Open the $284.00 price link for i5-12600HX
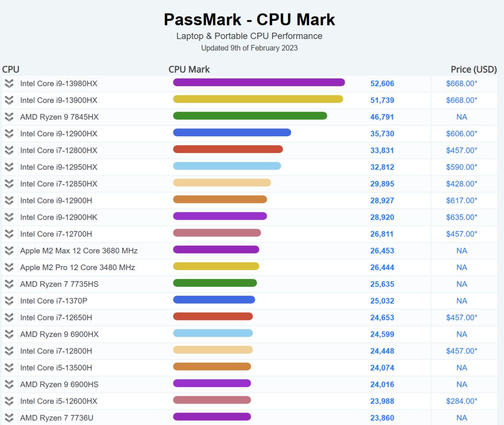504x425 pixels. [462, 401]
